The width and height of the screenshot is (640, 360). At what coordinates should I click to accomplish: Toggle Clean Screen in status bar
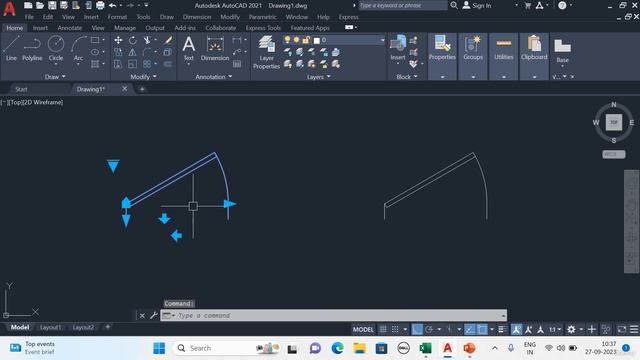point(622,329)
